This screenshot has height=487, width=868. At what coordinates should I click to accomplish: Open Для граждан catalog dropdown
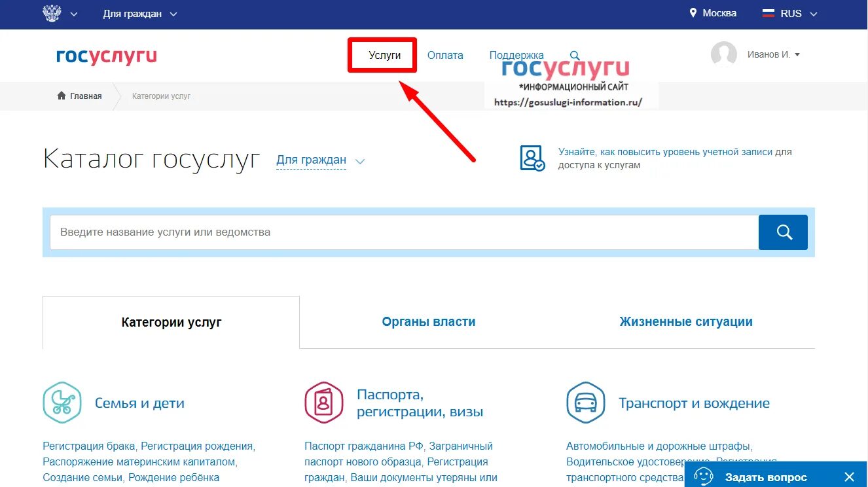coord(320,160)
